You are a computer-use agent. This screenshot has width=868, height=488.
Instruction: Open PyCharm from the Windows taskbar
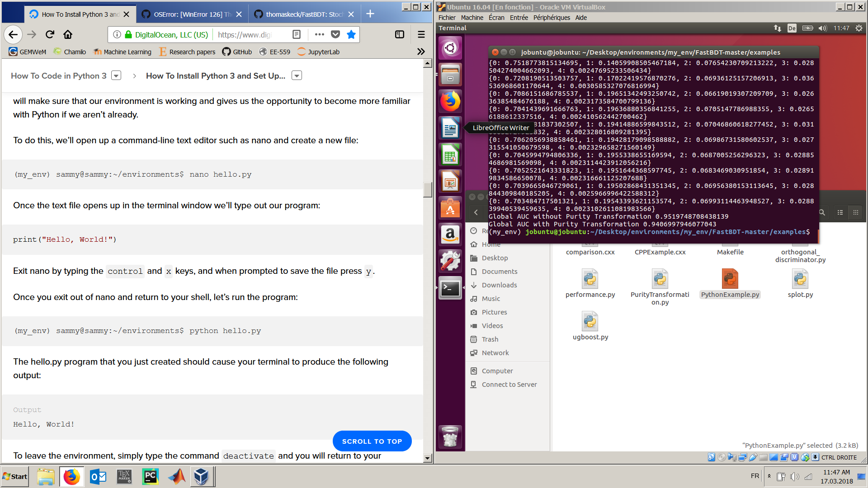tap(150, 477)
